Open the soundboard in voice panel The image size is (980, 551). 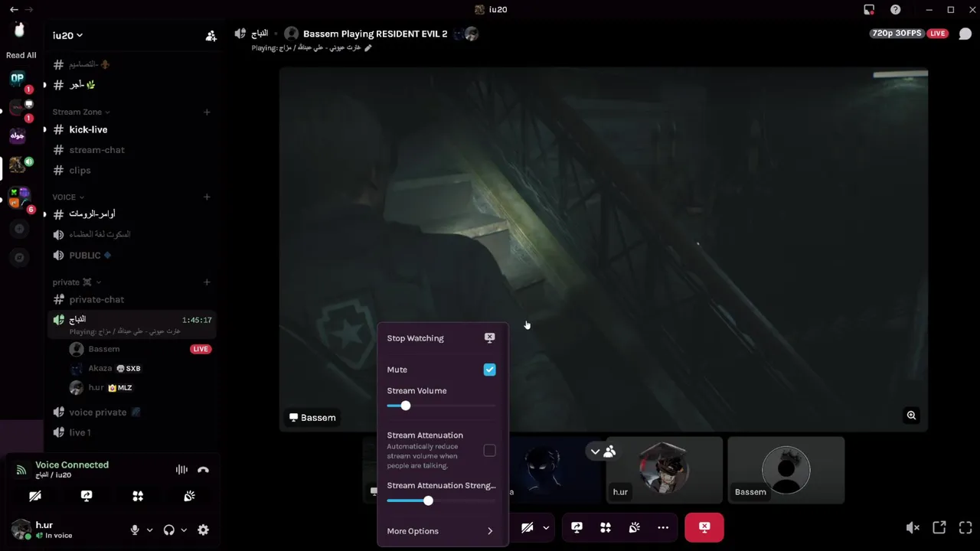[x=189, y=496]
